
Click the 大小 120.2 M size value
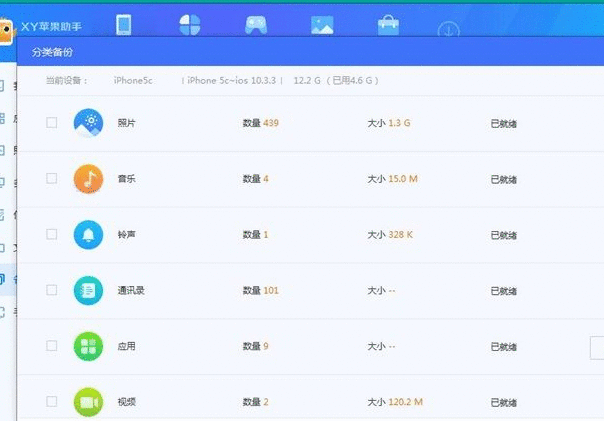pos(395,402)
